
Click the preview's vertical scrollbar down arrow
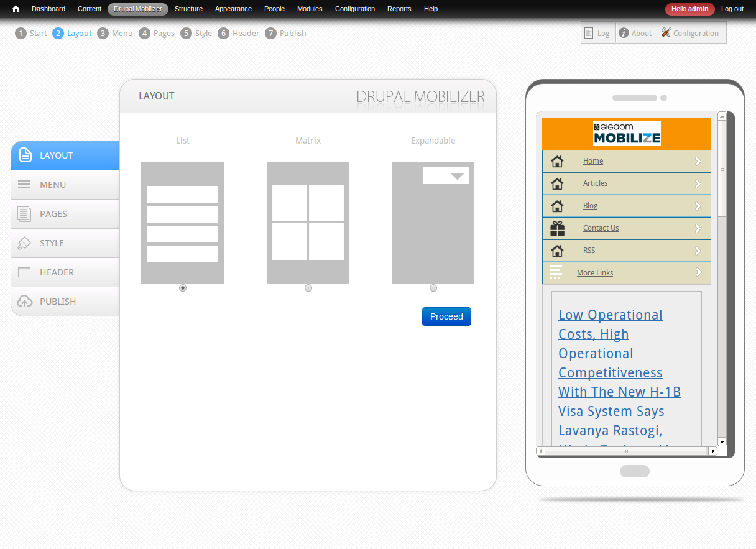click(x=722, y=441)
